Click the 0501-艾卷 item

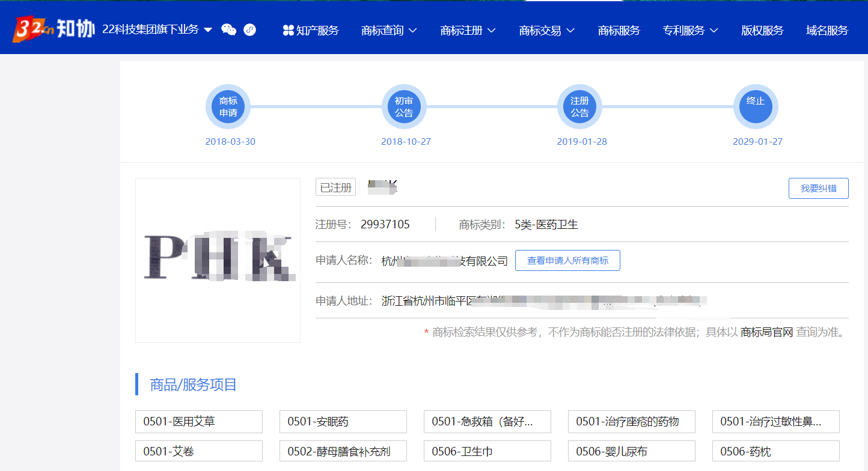coord(199,451)
